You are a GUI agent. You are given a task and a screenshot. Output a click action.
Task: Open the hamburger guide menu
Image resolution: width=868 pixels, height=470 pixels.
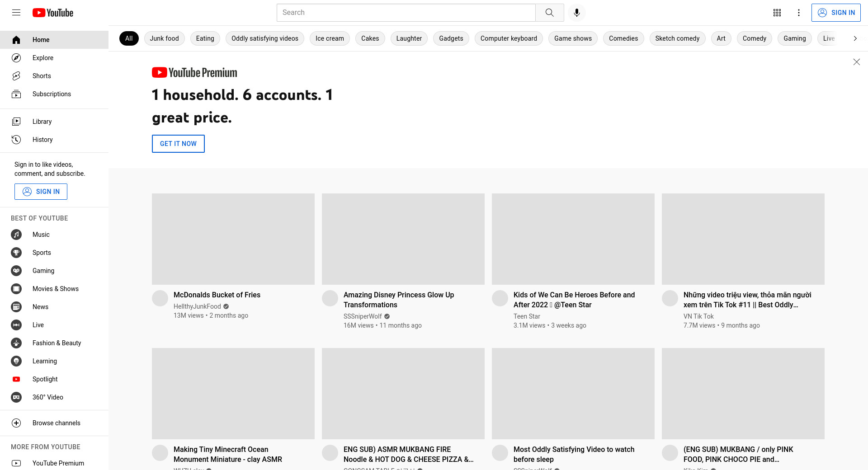pos(16,13)
